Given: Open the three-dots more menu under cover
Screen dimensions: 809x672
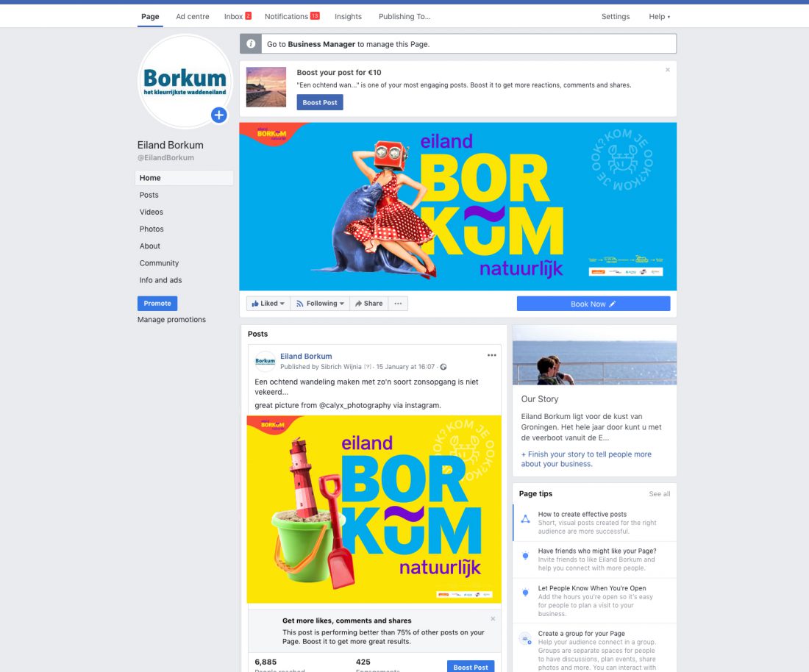Looking at the screenshot, I should [399, 304].
